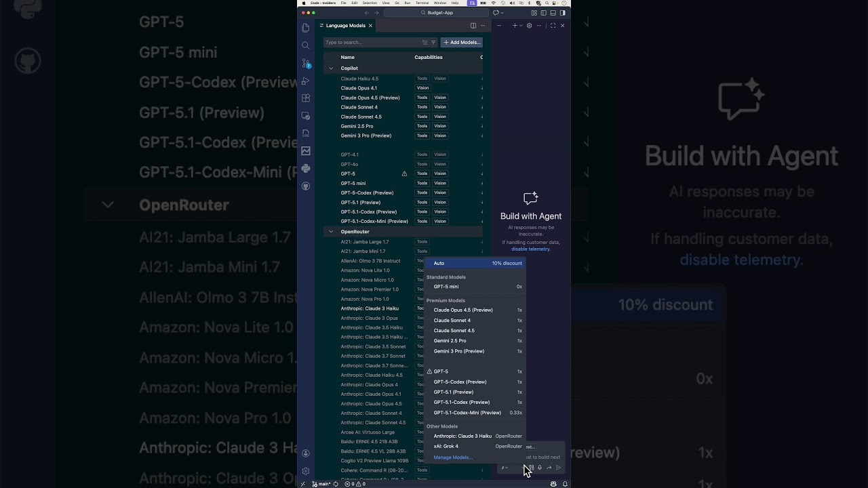This screenshot has height=488, width=868.
Task: Maximize the chat panel
Action: pyautogui.click(x=553, y=26)
